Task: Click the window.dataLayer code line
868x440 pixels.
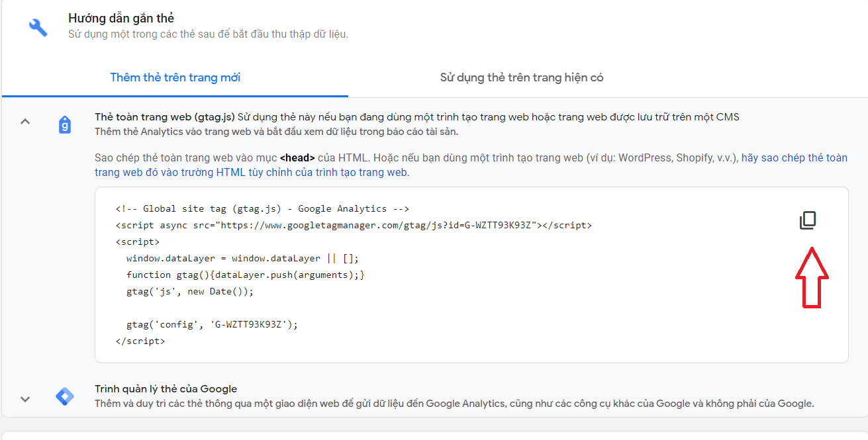Action: tap(242, 258)
